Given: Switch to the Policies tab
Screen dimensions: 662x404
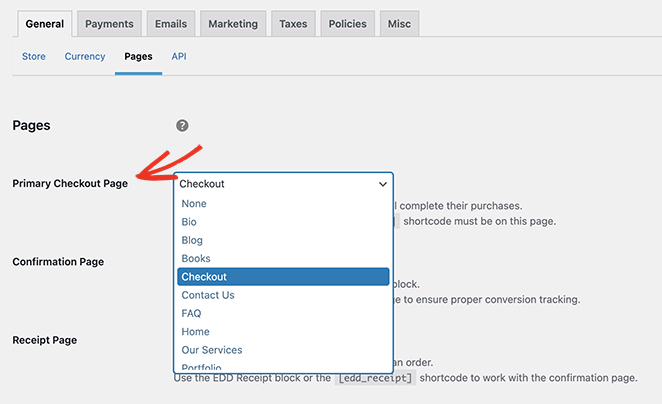Looking at the screenshot, I should [x=347, y=24].
